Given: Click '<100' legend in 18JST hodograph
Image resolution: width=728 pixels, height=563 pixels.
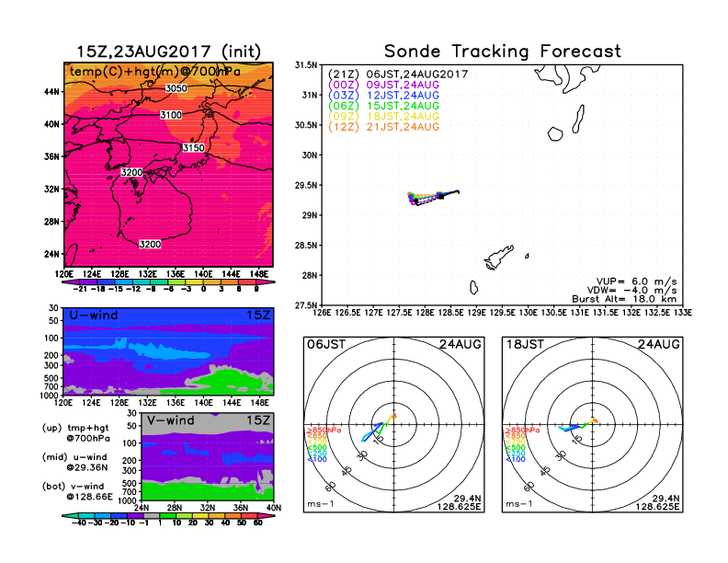Looking at the screenshot, I should click(x=516, y=459).
